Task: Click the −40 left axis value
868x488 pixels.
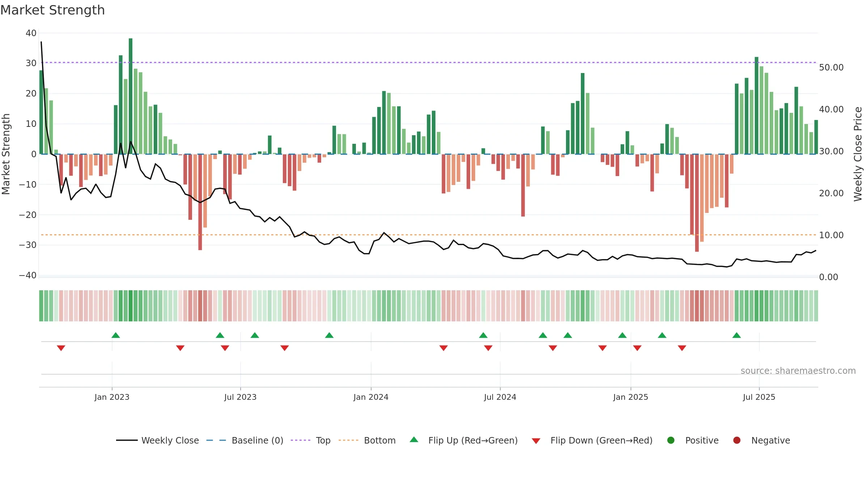Action: (28, 275)
